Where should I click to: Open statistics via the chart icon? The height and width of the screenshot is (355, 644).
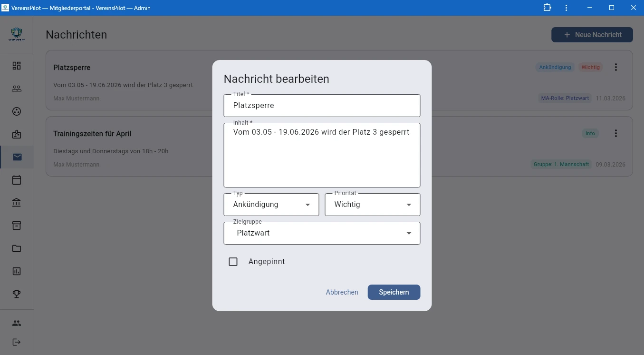click(17, 271)
